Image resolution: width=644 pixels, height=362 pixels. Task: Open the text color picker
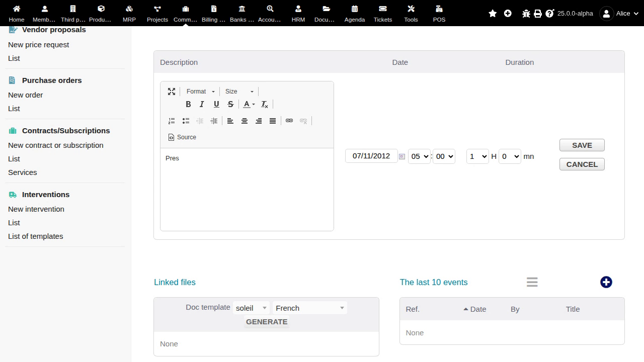tap(249, 104)
